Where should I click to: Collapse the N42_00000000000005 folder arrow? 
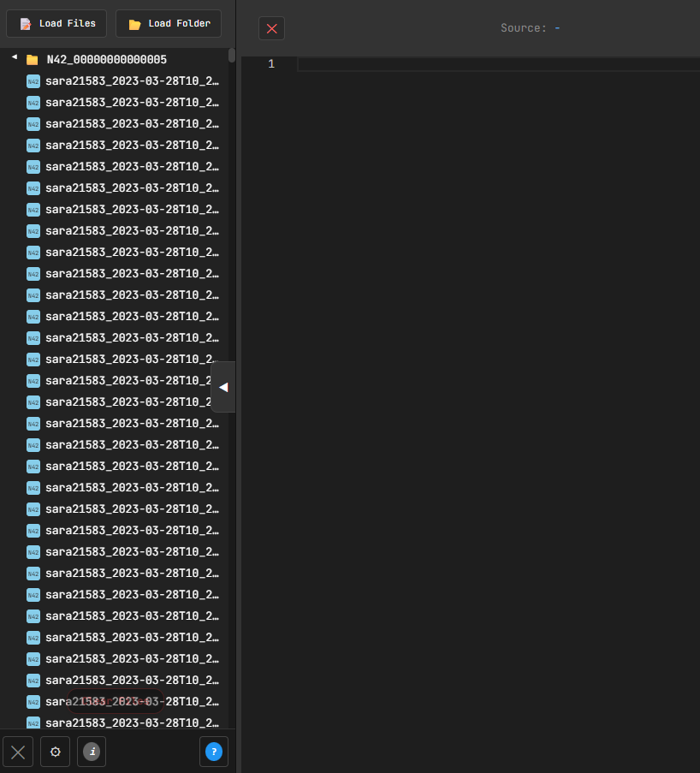[x=15, y=57]
